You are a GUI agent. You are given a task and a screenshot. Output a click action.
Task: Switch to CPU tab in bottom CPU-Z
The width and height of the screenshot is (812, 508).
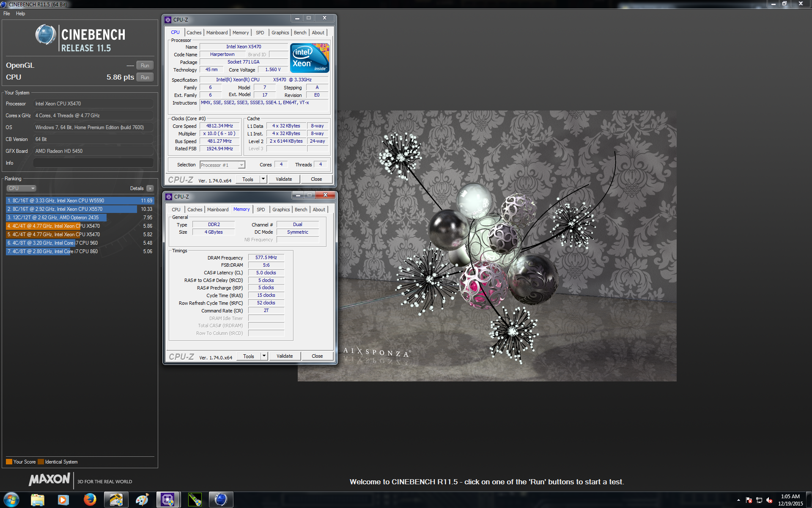[176, 210]
